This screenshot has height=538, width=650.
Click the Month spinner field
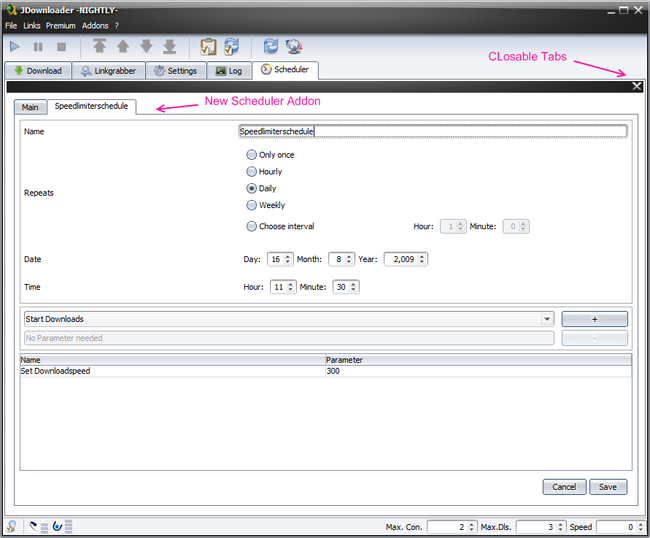(342, 259)
